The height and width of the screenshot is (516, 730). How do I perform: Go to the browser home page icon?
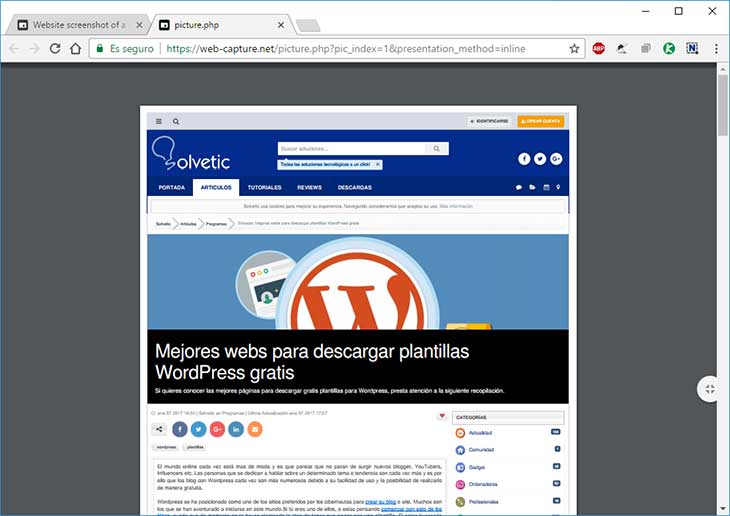(x=75, y=48)
